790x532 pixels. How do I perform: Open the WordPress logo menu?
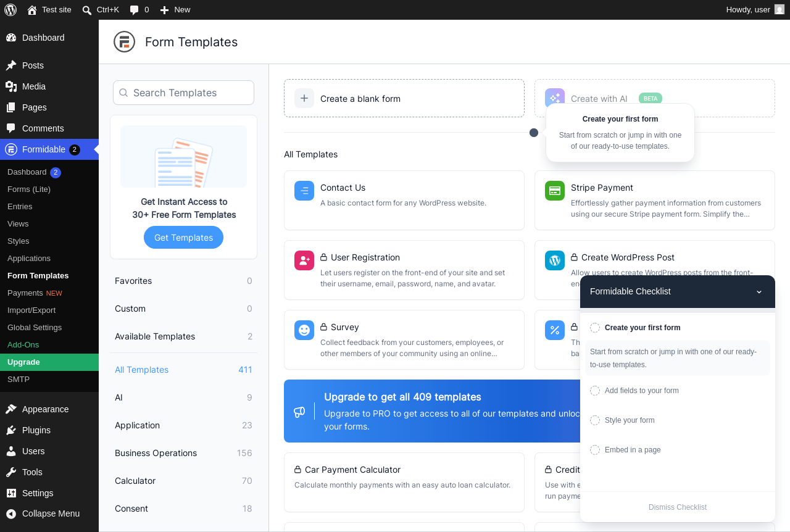click(x=10, y=10)
